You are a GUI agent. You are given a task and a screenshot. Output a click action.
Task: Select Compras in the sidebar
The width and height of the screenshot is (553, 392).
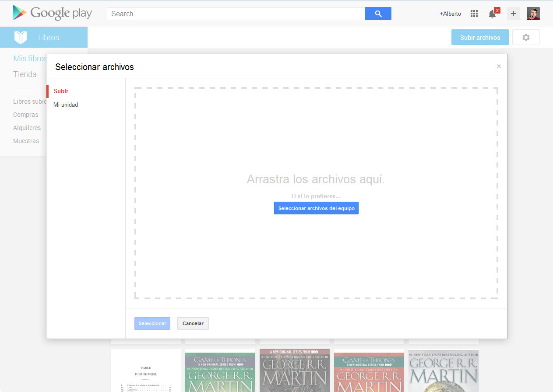pyautogui.click(x=25, y=115)
